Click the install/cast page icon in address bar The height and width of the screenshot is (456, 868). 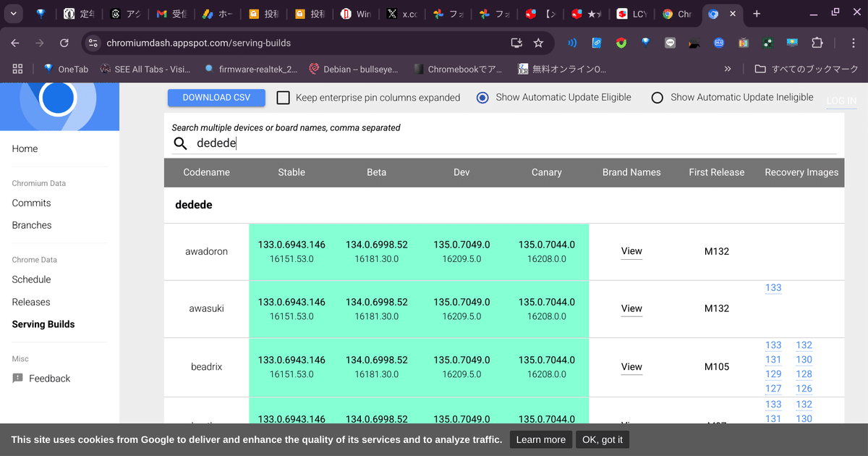[x=516, y=43]
